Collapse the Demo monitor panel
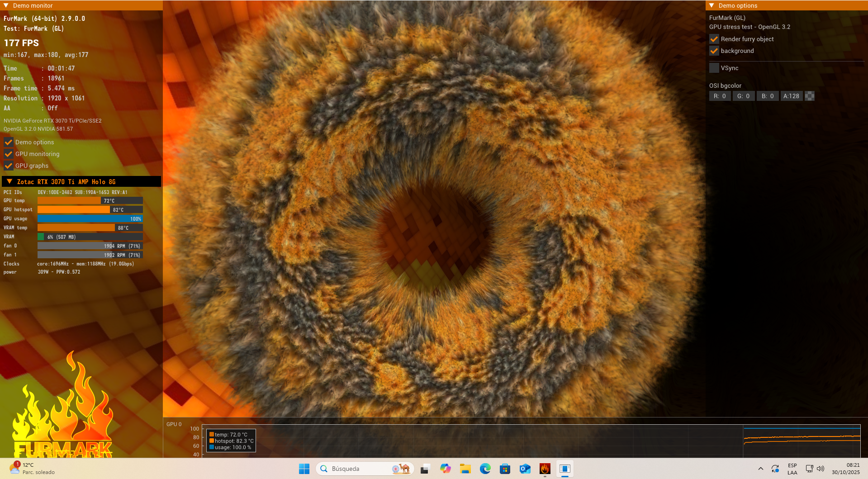 (x=6, y=5)
